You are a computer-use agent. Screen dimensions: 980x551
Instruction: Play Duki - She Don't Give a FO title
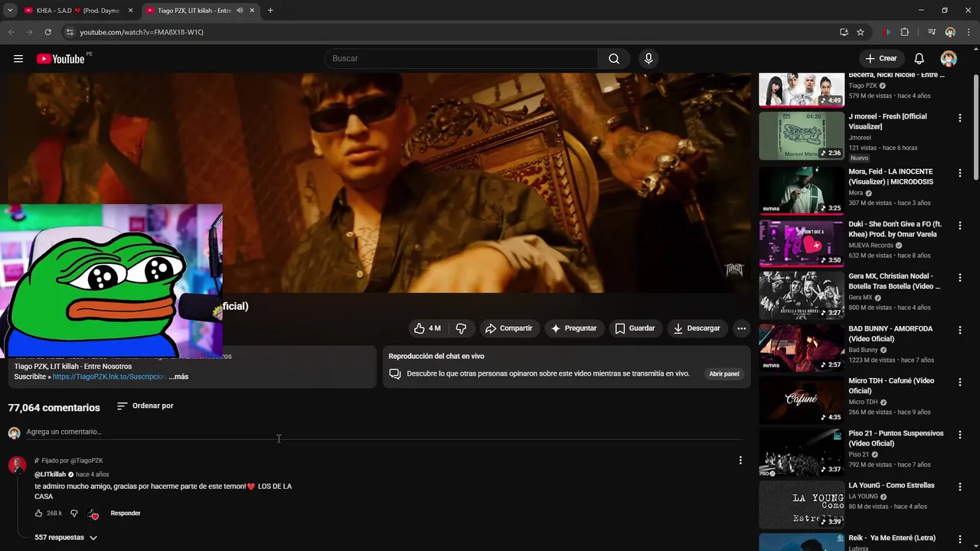click(x=895, y=230)
